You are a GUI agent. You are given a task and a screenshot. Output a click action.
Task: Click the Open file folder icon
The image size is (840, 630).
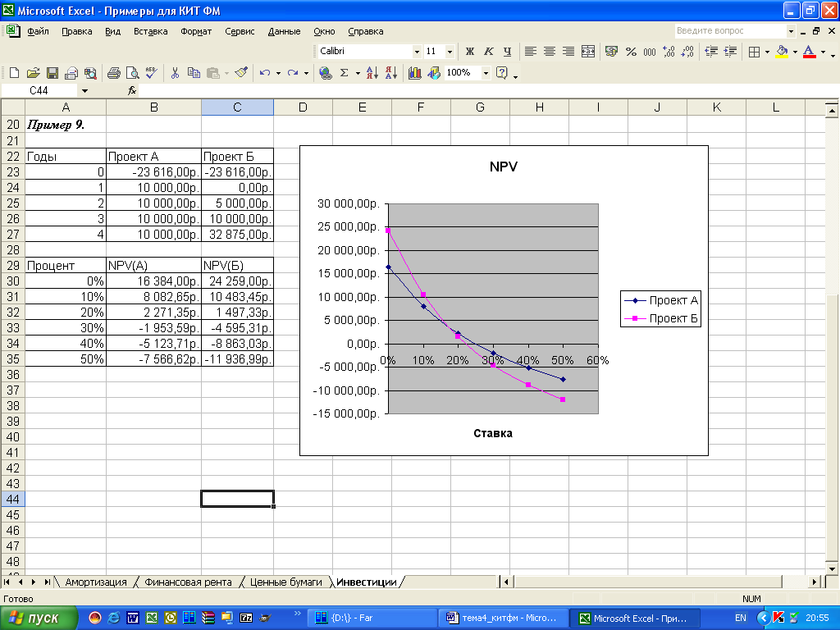click(33, 73)
